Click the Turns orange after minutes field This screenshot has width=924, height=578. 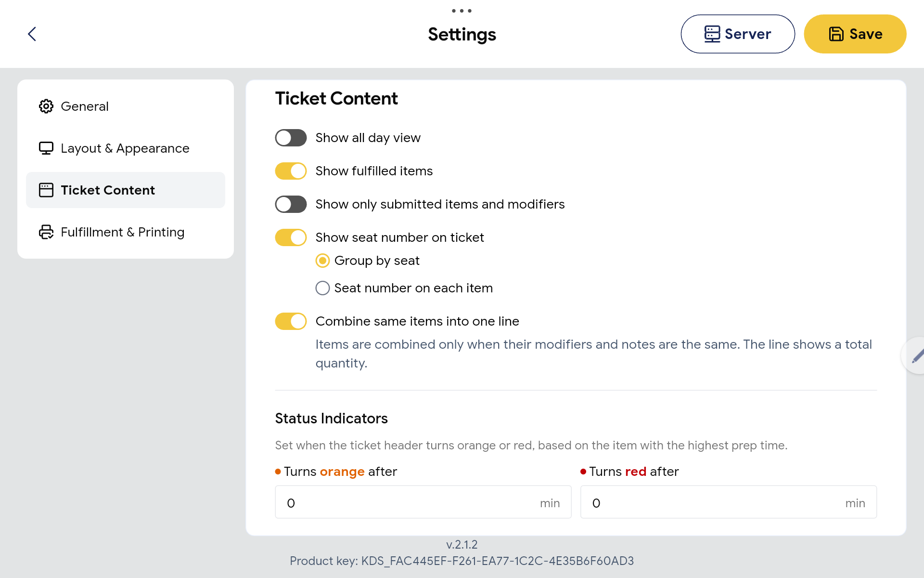coord(423,502)
